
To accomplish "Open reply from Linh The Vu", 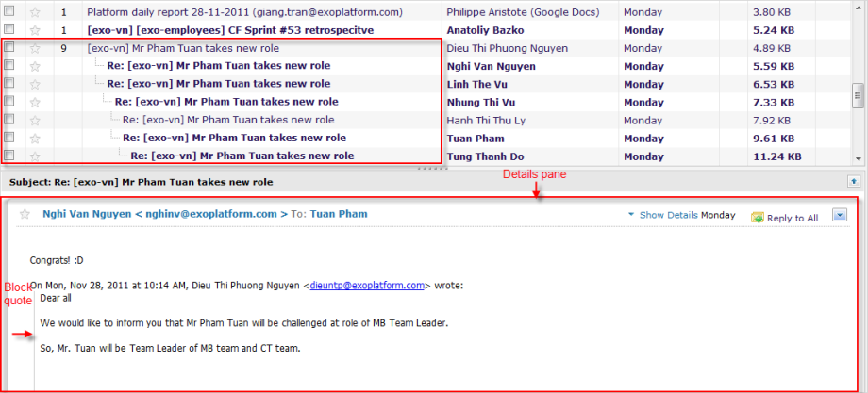I will click(x=219, y=84).
